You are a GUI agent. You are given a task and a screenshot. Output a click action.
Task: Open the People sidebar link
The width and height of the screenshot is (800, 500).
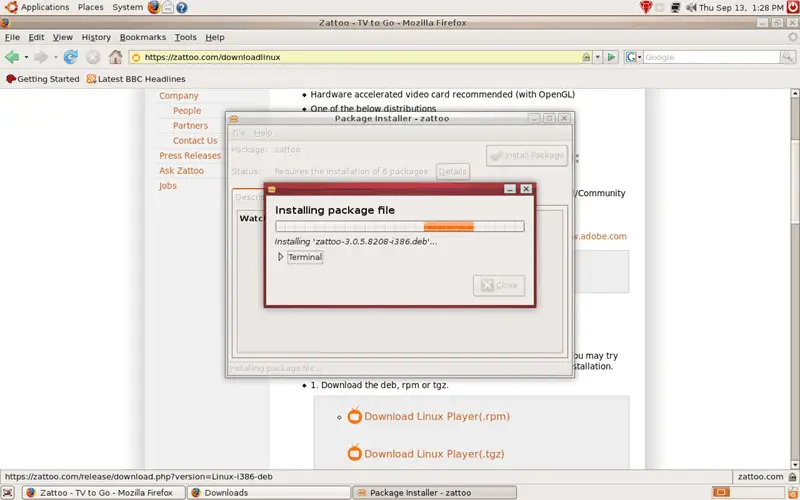(x=187, y=111)
